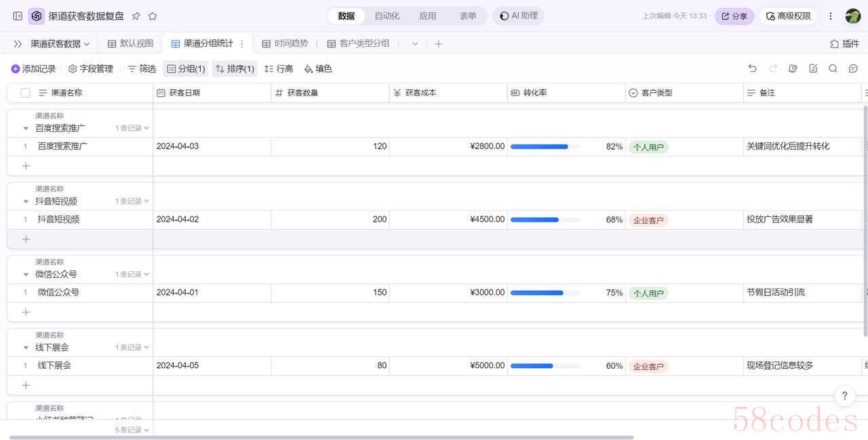Viewport: 868px width, 440px height.
Task: Click the reminder bell icon
Action: (x=793, y=68)
